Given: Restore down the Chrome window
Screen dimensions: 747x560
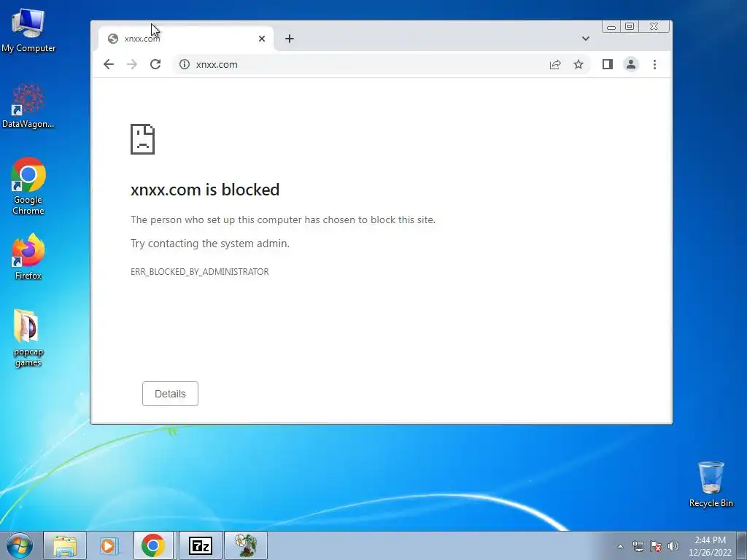Looking at the screenshot, I should point(630,27).
